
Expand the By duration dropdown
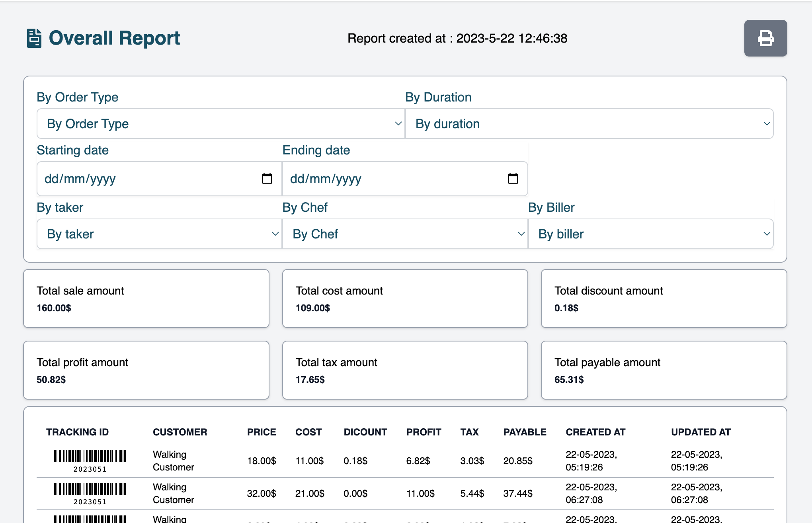point(589,124)
